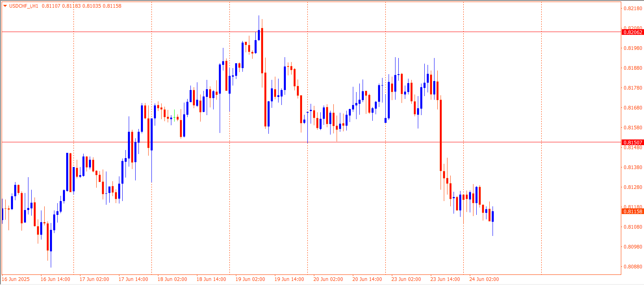The image size is (644, 285).
Task: Click price scale label 0.81280
Action: 633,187
